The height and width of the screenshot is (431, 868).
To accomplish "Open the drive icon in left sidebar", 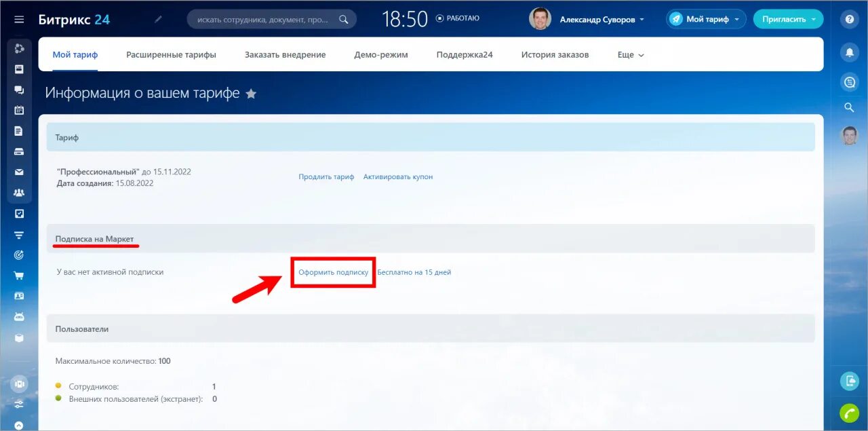I will [x=19, y=151].
